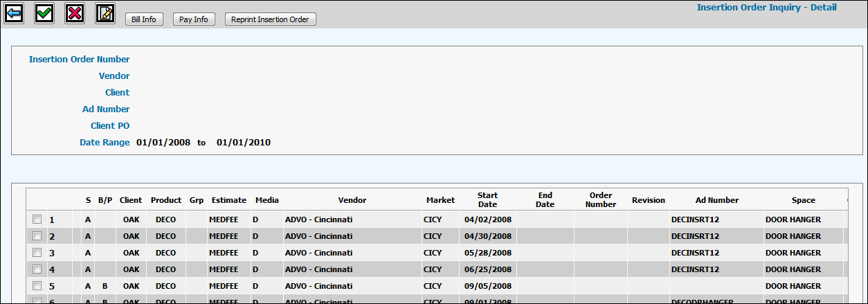Click the green checkmark accept icon

click(44, 13)
